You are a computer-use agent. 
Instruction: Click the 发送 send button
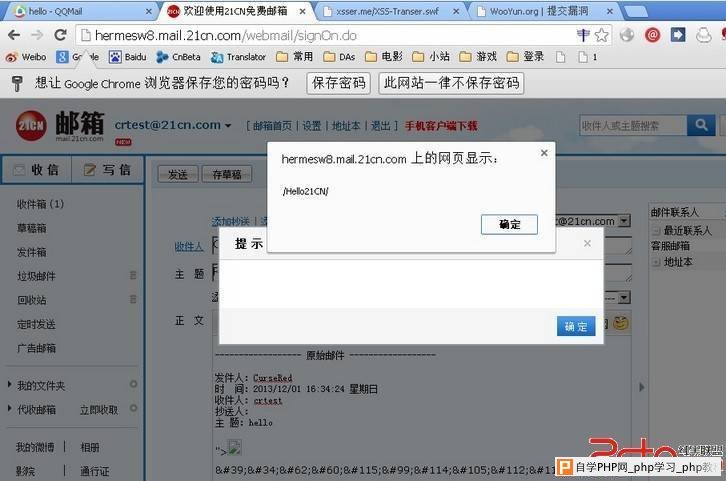coord(178,175)
